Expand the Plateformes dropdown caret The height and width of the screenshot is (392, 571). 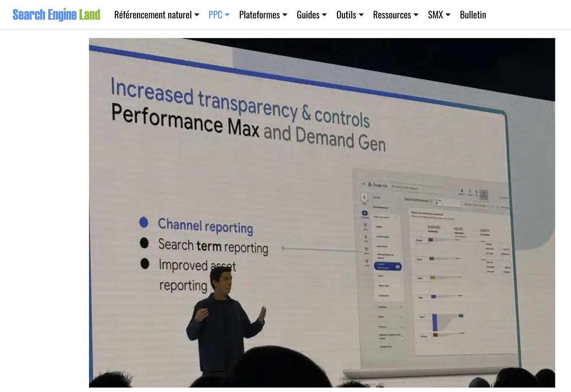(285, 15)
